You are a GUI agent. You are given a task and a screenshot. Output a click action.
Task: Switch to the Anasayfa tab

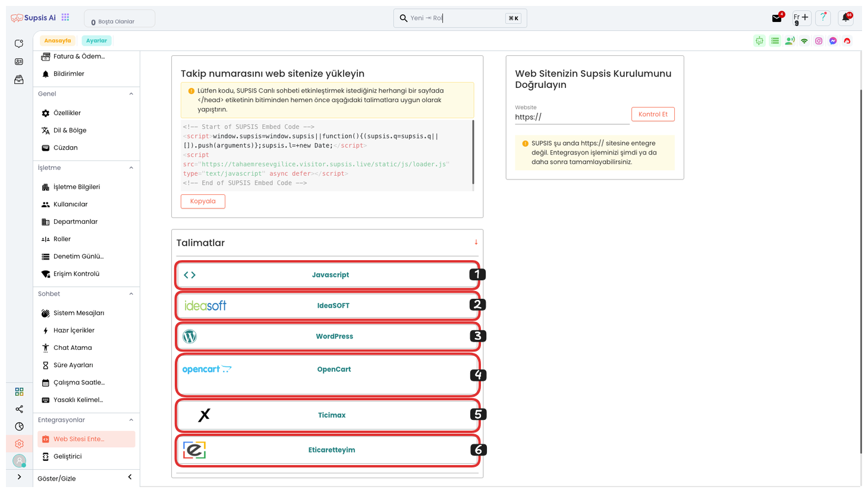(x=58, y=41)
